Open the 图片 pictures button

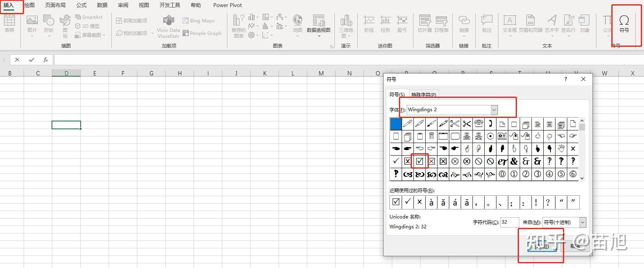point(32,26)
